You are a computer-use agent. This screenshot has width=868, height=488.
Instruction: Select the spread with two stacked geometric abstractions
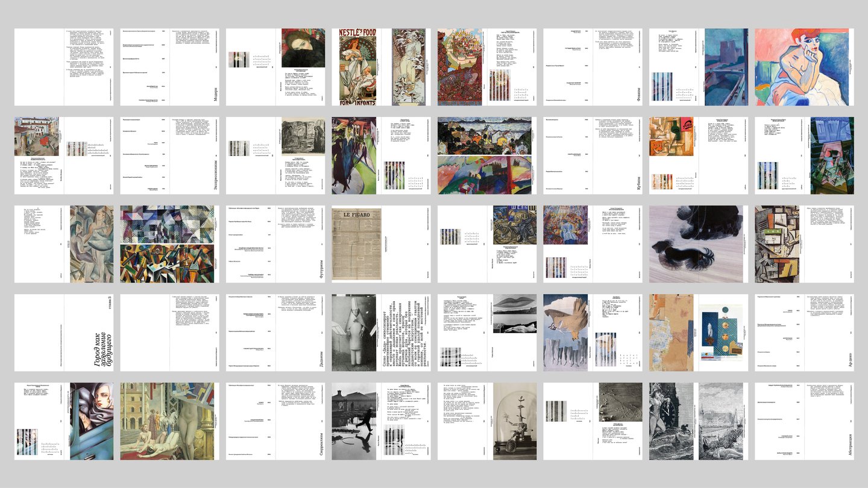169,244
